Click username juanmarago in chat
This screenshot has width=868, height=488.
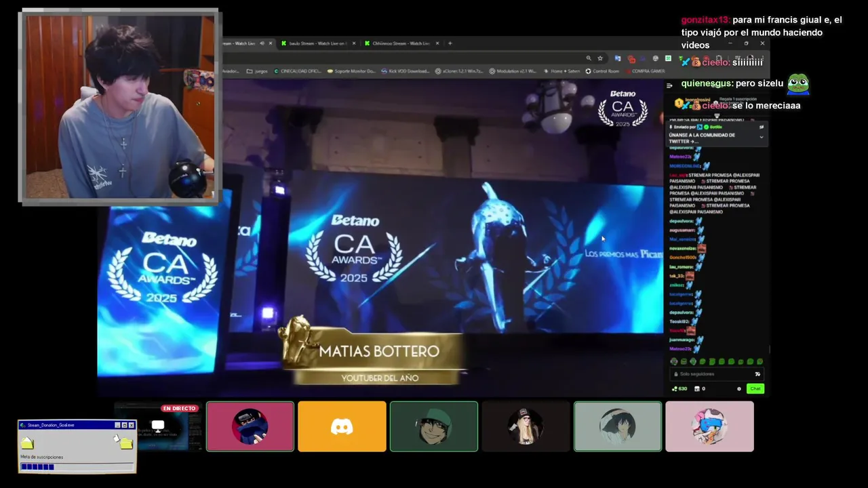coord(682,340)
